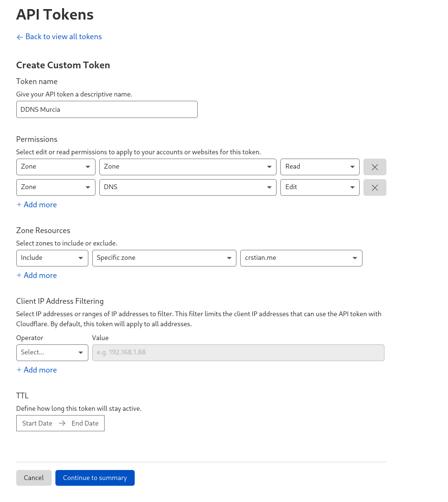Open the first row's Zone category dropdown
Screen dimensions: 448x502
click(55, 167)
